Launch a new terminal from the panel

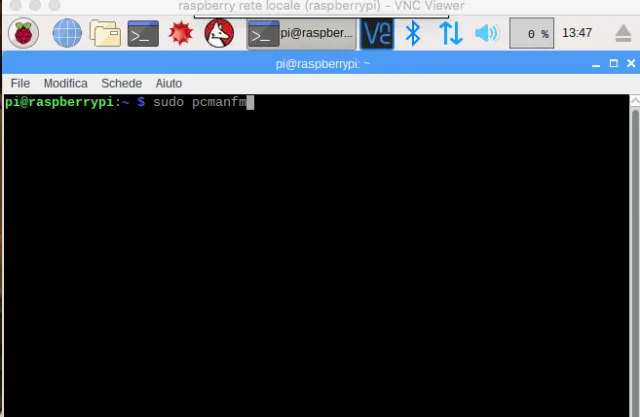(x=143, y=33)
